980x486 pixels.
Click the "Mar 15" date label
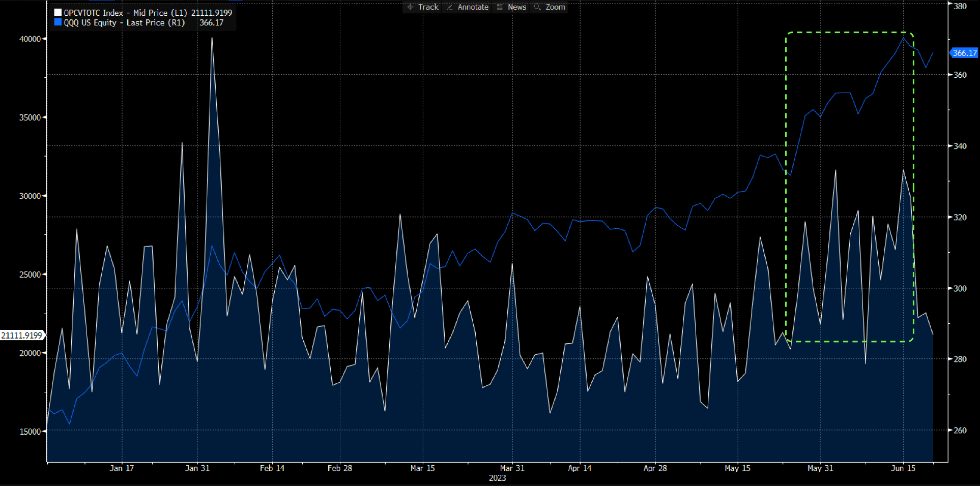[423, 468]
